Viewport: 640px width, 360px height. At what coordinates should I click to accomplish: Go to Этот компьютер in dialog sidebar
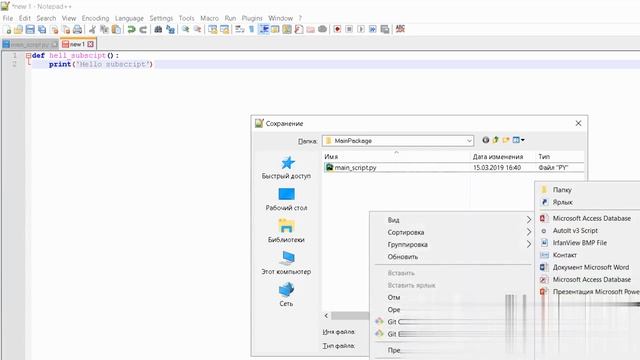click(x=286, y=263)
